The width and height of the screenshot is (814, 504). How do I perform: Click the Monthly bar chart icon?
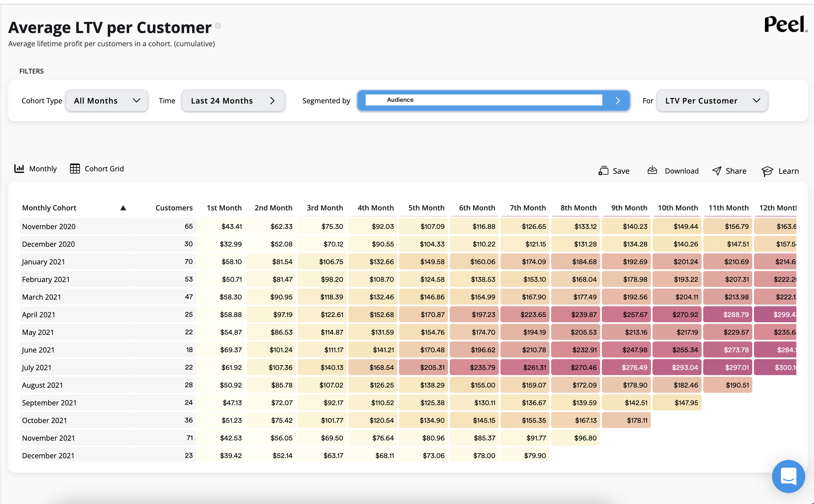(19, 169)
